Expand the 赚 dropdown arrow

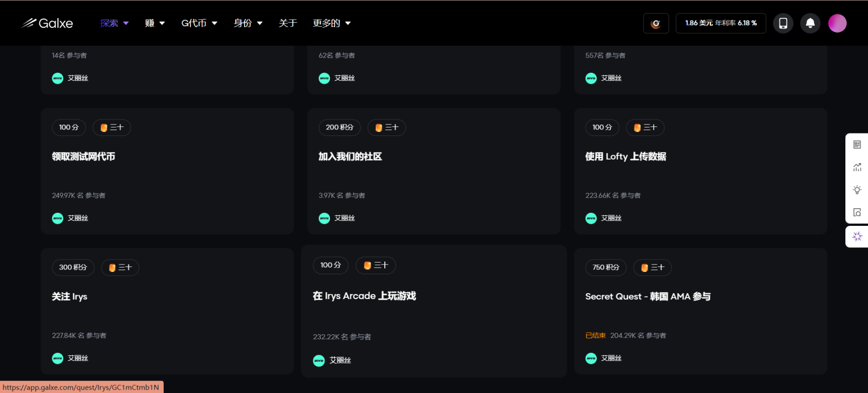click(x=162, y=23)
